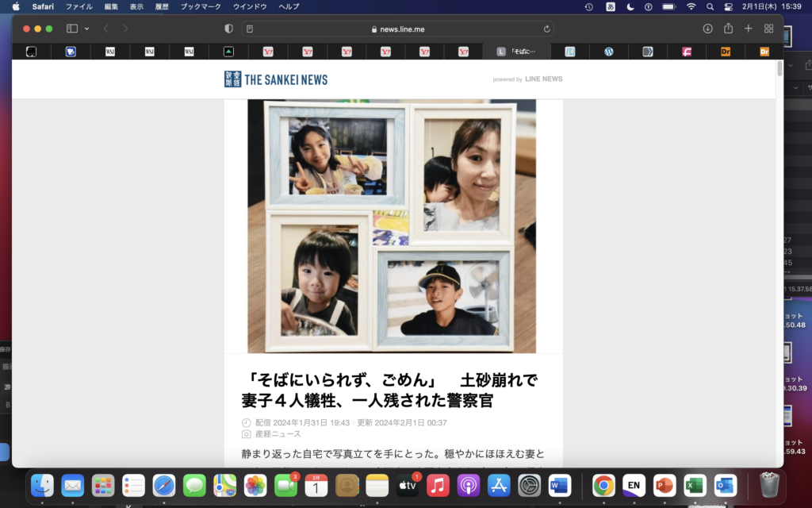Toggle the Focus moon icon in menu bar

pyautogui.click(x=630, y=6)
